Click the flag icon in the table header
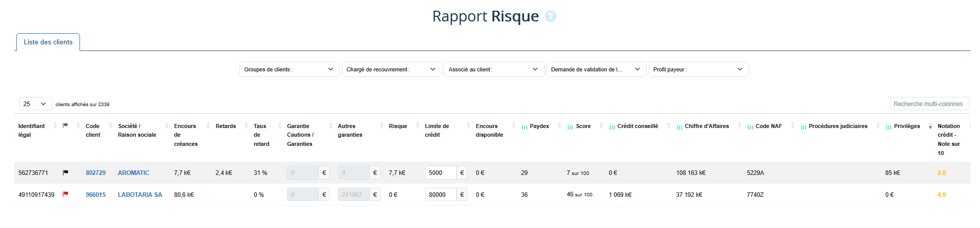The width and height of the screenshot is (980, 228). pyautogui.click(x=65, y=125)
